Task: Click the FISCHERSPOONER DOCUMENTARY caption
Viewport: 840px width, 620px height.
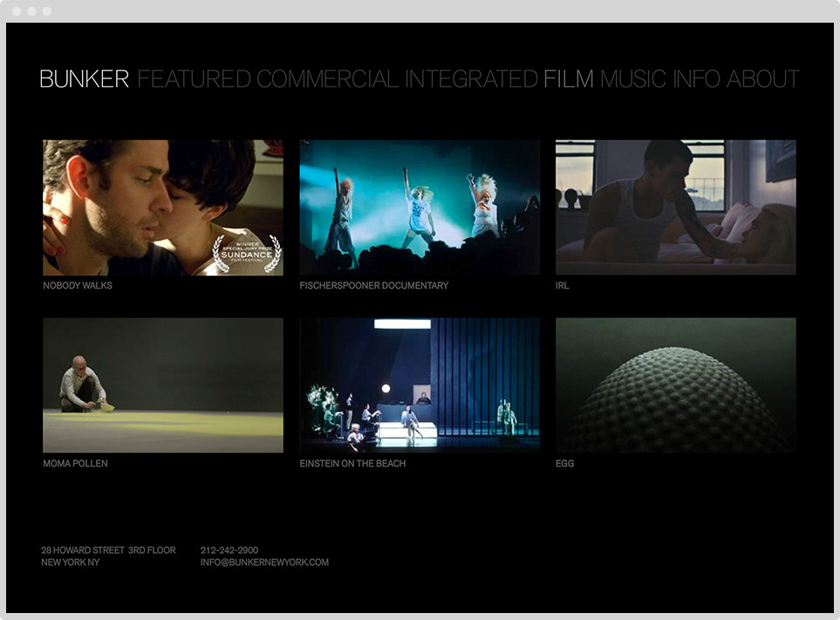Action: (x=374, y=285)
